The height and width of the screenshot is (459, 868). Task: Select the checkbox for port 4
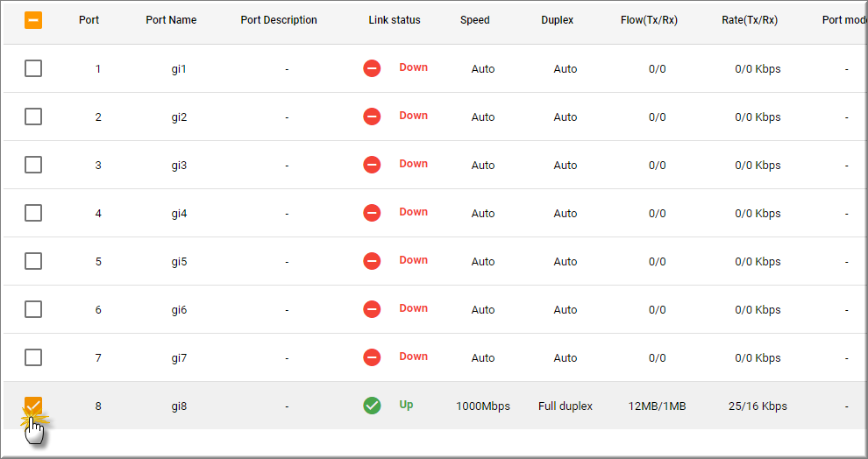click(x=33, y=213)
